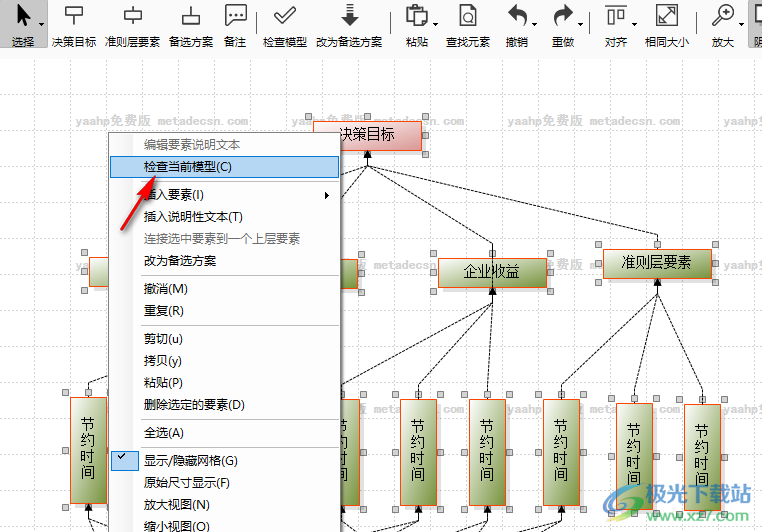Select 改为备选方案 in context menu

point(224,261)
